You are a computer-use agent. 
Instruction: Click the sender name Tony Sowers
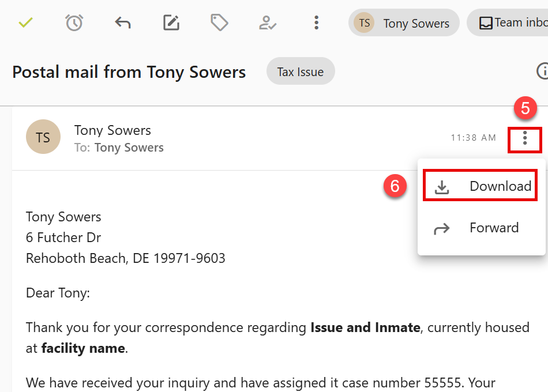coord(112,130)
